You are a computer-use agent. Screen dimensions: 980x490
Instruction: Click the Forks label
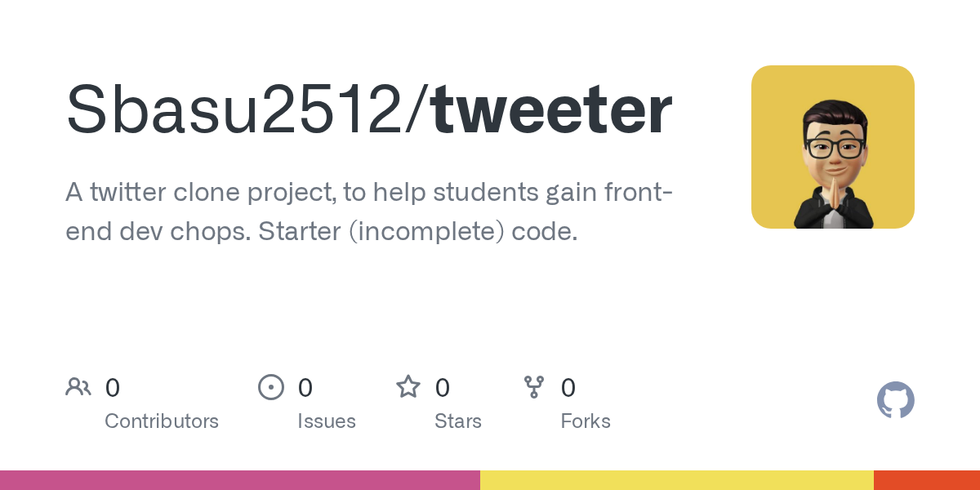click(x=586, y=421)
